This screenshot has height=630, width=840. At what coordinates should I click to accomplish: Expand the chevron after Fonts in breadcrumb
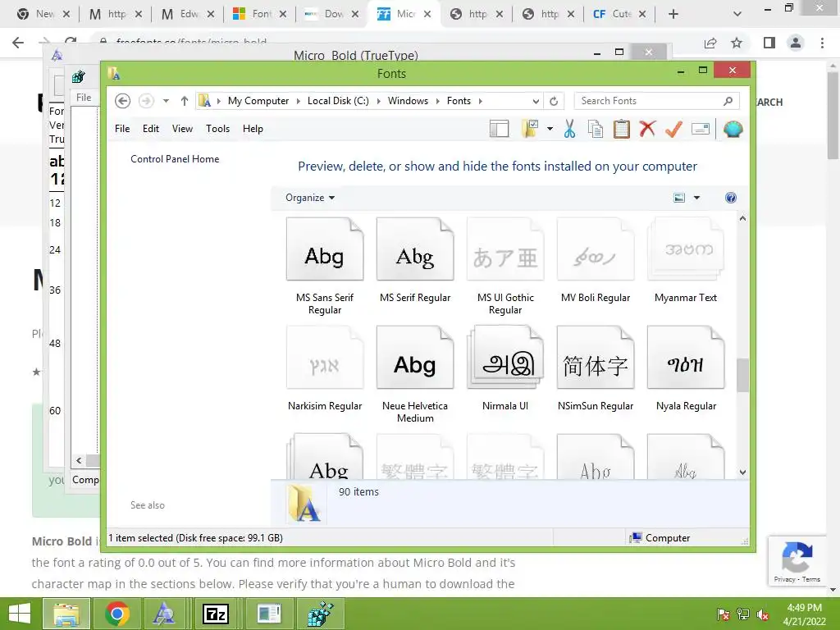click(x=481, y=101)
